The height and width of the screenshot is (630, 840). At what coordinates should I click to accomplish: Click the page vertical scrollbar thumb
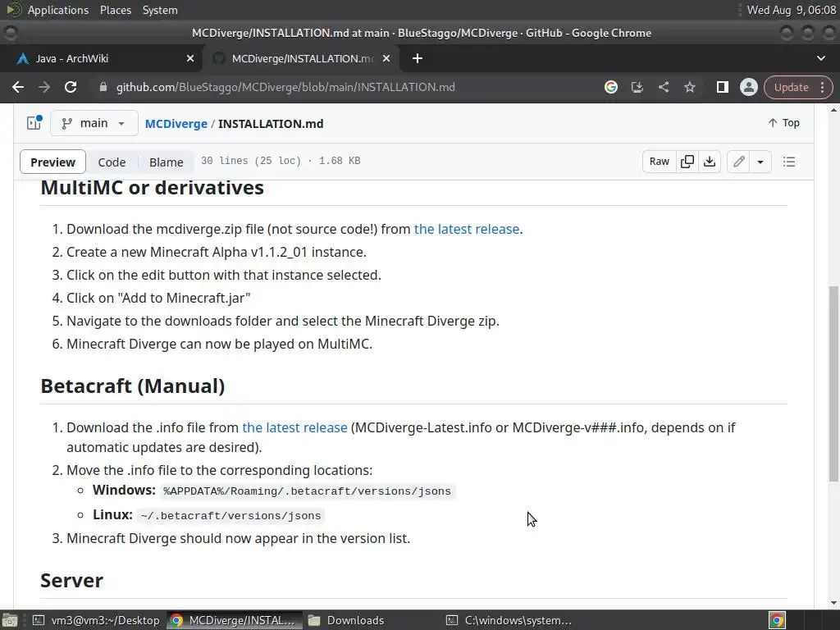coord(833,384)
